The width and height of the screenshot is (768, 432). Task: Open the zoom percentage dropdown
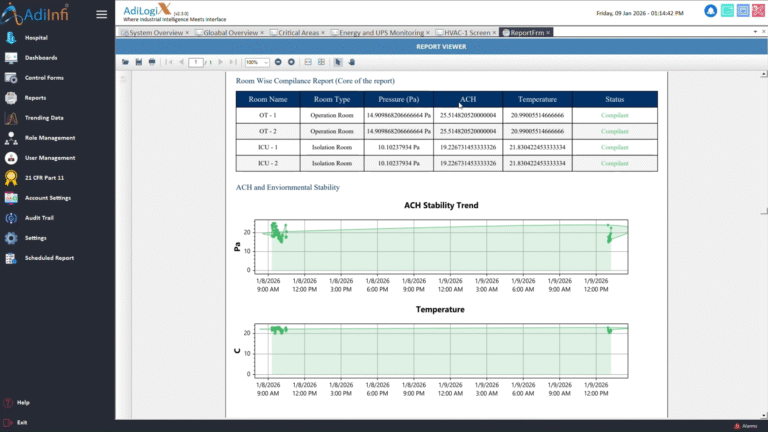click(x=265, y=62)
